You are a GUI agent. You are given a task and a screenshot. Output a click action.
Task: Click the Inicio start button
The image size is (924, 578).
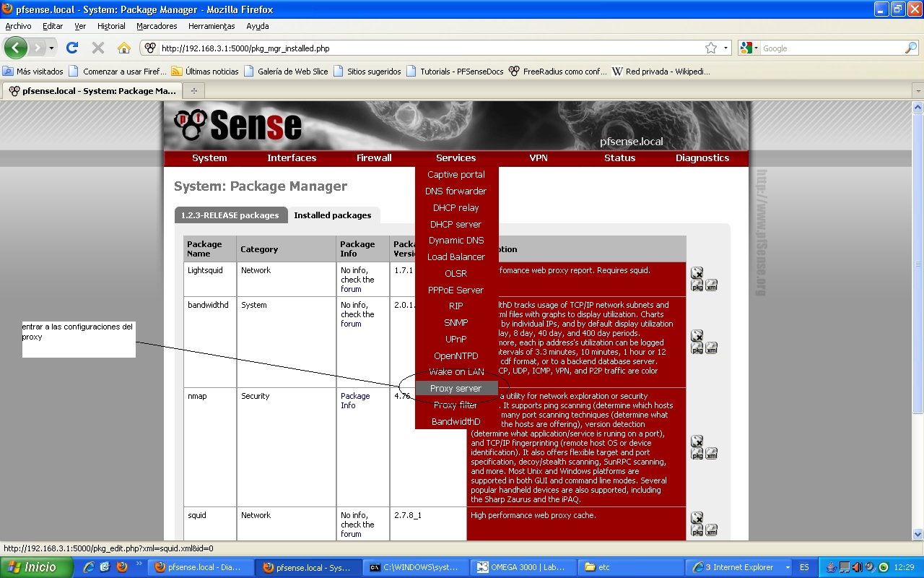tap(36, 567)
